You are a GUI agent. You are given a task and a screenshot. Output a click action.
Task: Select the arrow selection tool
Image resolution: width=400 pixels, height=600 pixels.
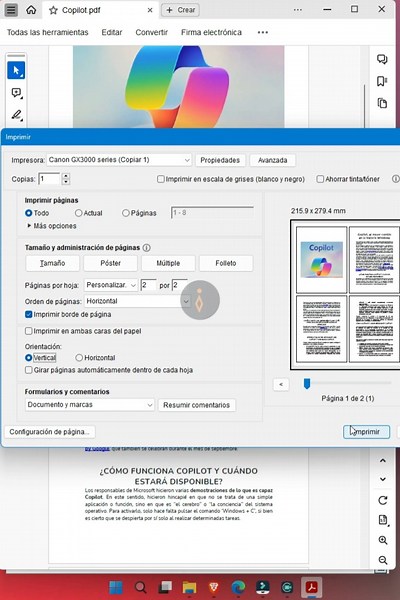(x=16, y=70)
